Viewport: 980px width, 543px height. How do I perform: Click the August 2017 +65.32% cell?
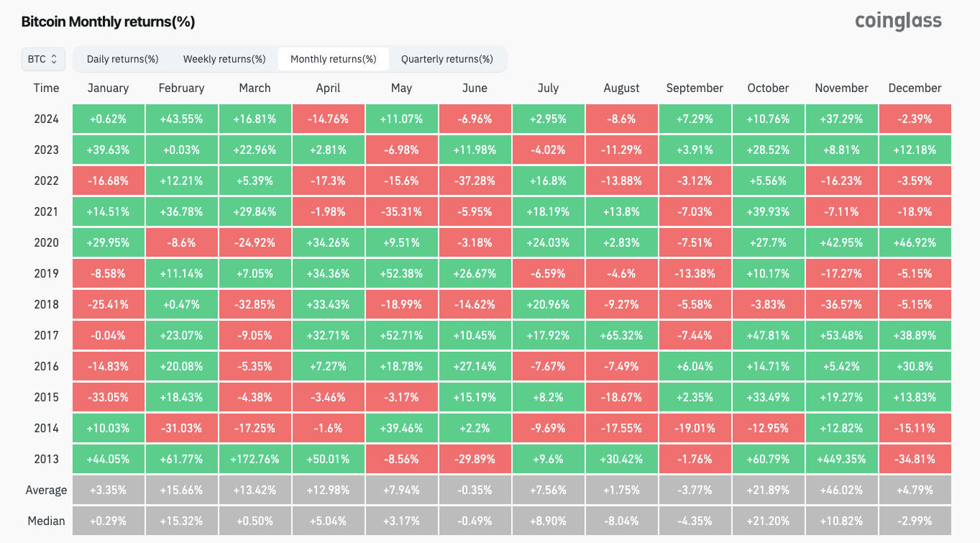pyautogui.click(x=621, y=335)
